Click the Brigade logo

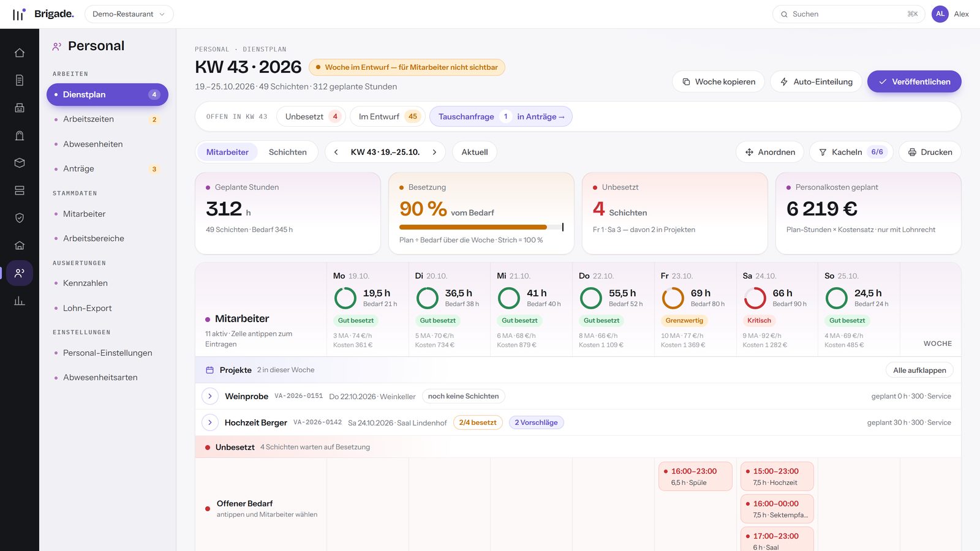tap(43, 14)
